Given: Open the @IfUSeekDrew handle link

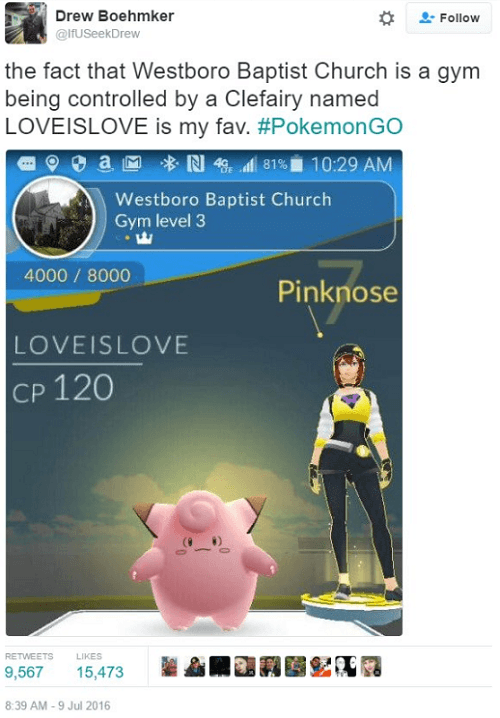Looking at the screenshot, I should pyautogui.click(x=98, y=34).
